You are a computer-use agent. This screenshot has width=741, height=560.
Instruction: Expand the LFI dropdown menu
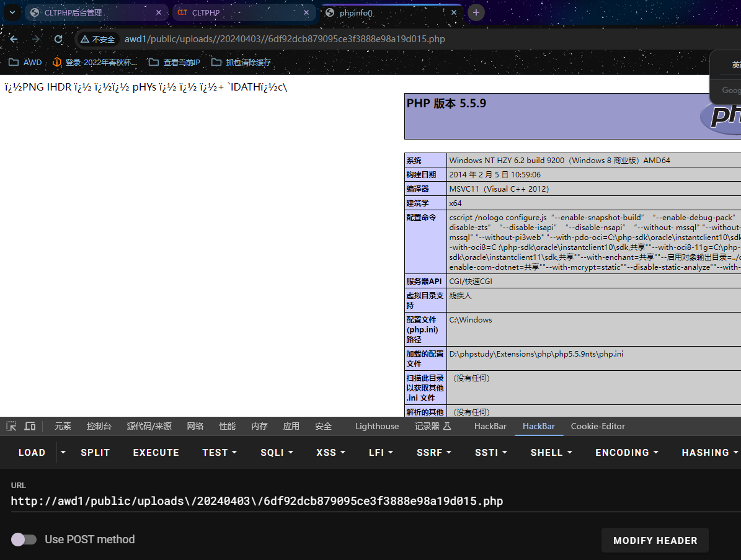click(x=381, y=453)
